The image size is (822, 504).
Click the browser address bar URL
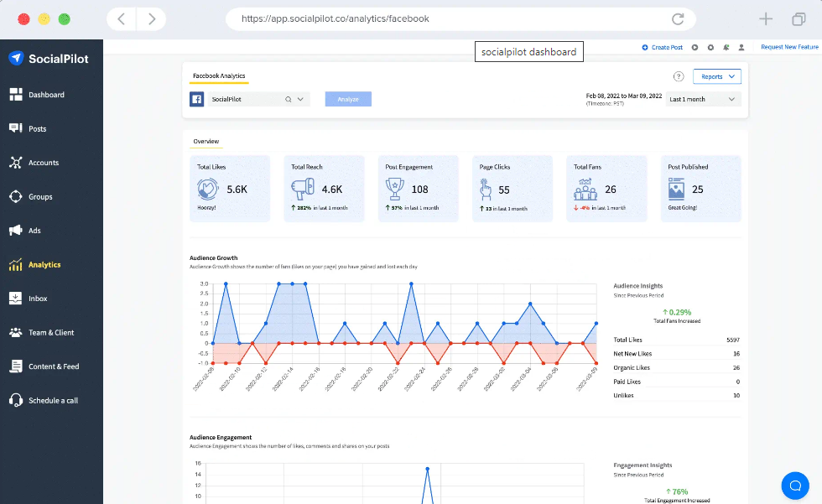coord(335,18)
